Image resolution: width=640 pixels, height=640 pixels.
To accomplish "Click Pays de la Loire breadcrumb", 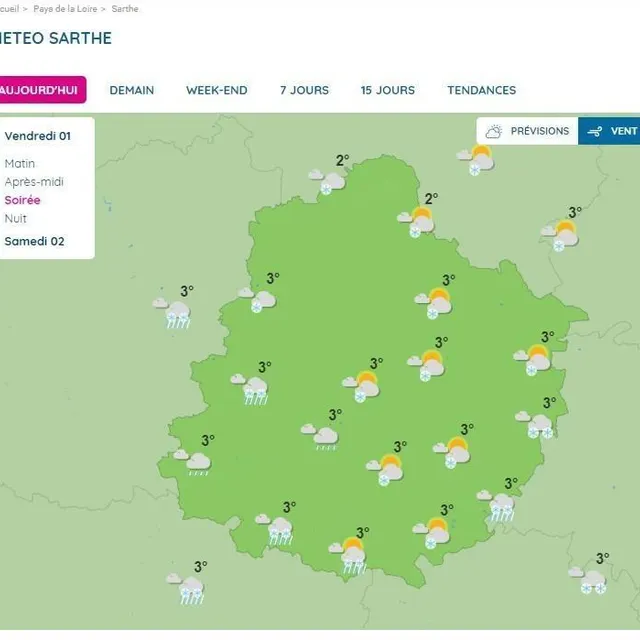I will [65, 9].
